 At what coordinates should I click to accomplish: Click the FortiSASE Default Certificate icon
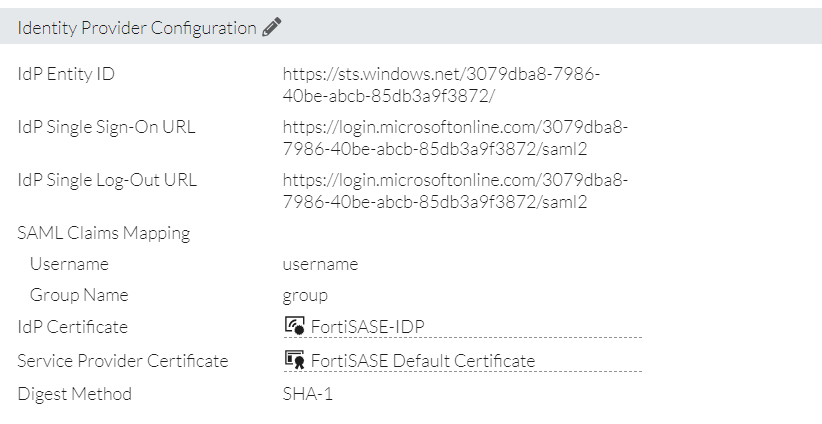click(293, 360)
